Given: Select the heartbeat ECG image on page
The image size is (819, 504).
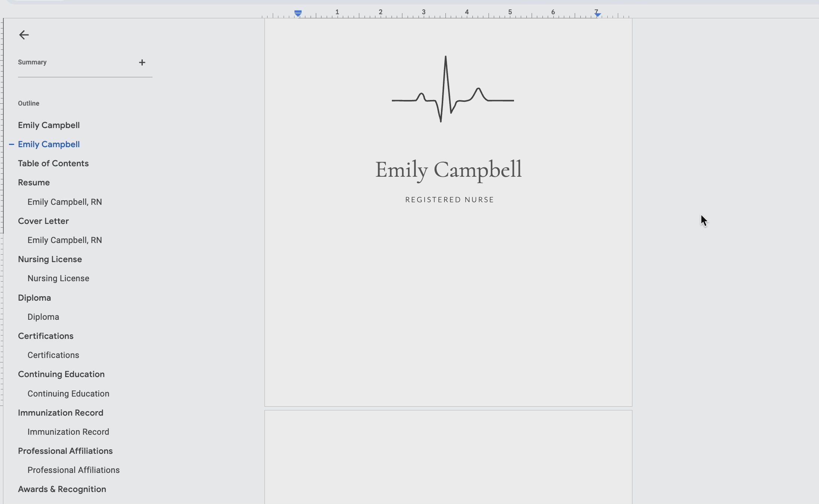Looking at the screenshot, I should point(453,90).
